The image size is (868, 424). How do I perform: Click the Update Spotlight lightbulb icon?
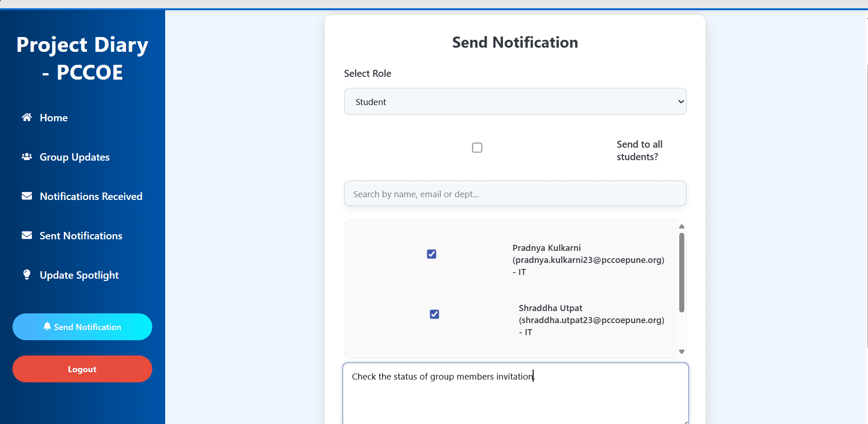27,275
